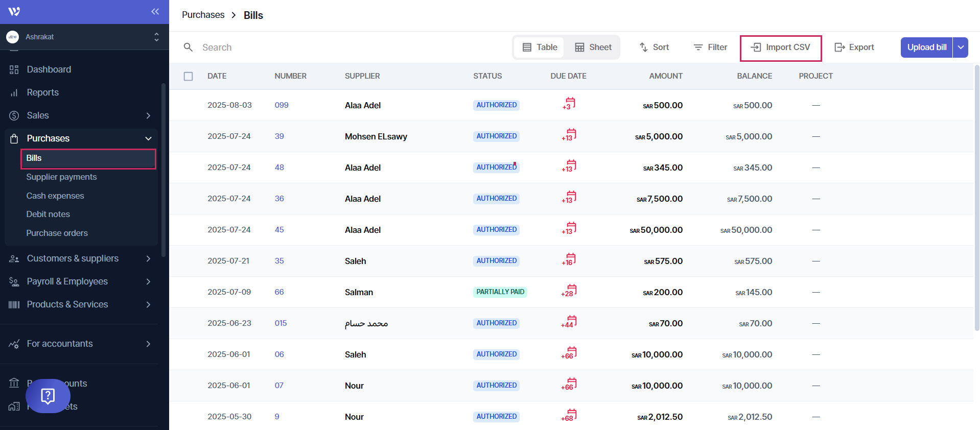
Task: Open Reports via bar chart icon
Action: click(14, 92)
